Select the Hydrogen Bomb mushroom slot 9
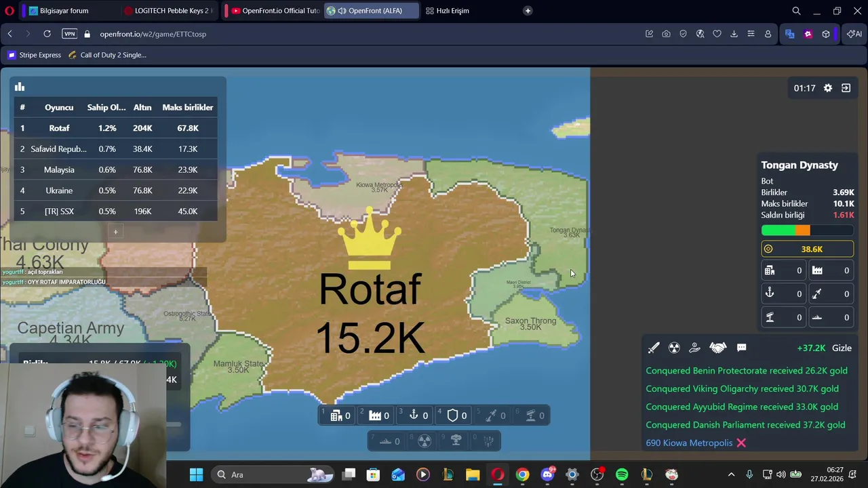Viewport: 868px width, 488px height. pyautogui.click(x=456, y=441)
